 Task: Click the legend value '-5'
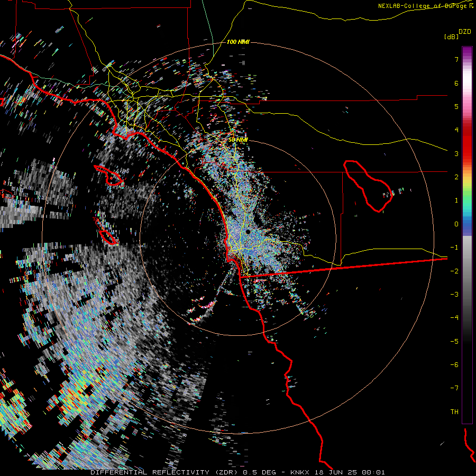pos(454,341)
